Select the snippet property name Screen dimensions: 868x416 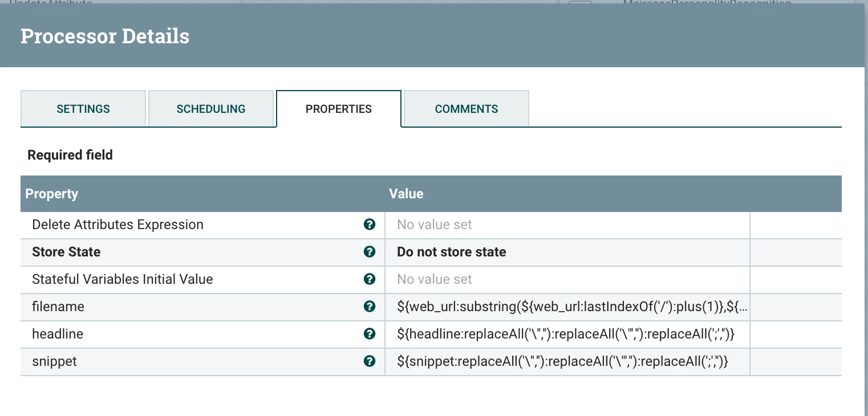(x=54, y=361)
